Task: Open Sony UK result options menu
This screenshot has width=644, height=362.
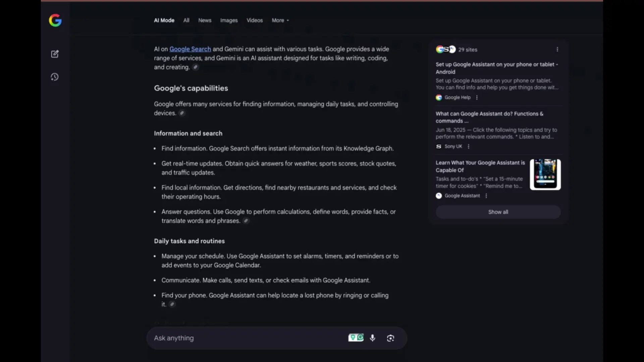Action: [469, 146]
